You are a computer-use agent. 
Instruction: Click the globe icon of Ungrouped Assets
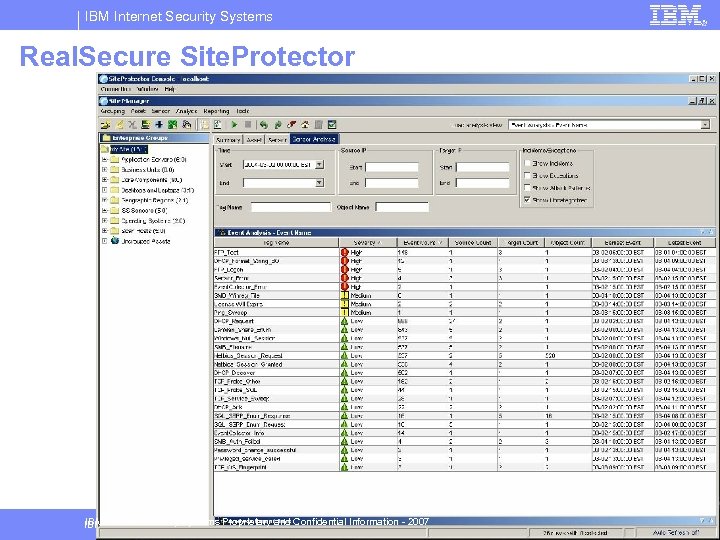point(115,241)
